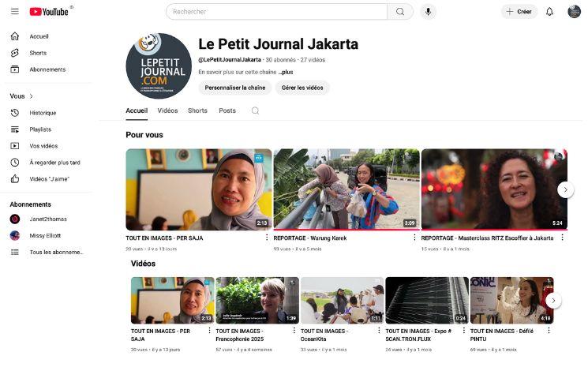Screen dimensions: 588x367
Task: Open the Historique sidebar entry
Action: point(43,113)
